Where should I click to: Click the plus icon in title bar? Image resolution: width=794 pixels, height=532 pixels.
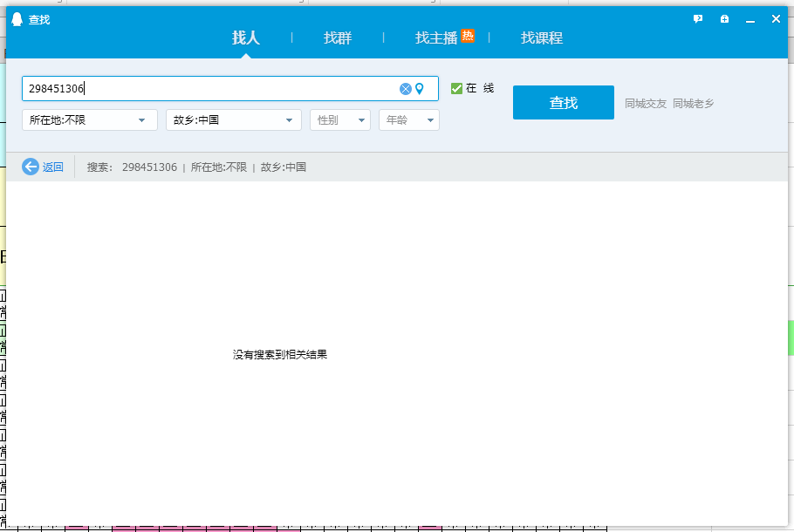click(724, 19)
